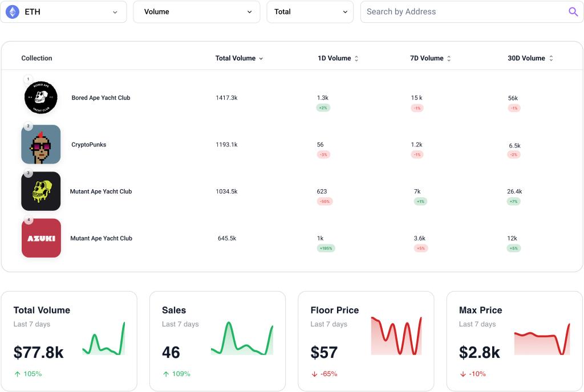
Task: Click the Sales count 46
Action: [171, 352]
